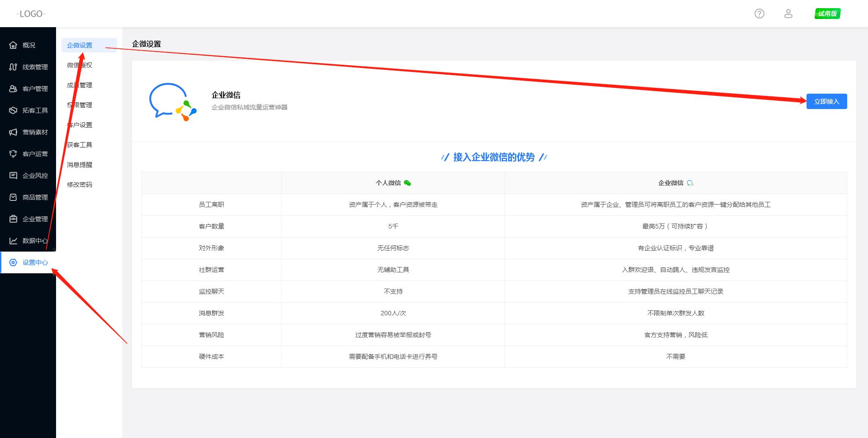The height and width of the screenshot is (438, 868).
Task: Click the icon beside 客户运营
Action: pyautogui.click(x=13, y=154)
